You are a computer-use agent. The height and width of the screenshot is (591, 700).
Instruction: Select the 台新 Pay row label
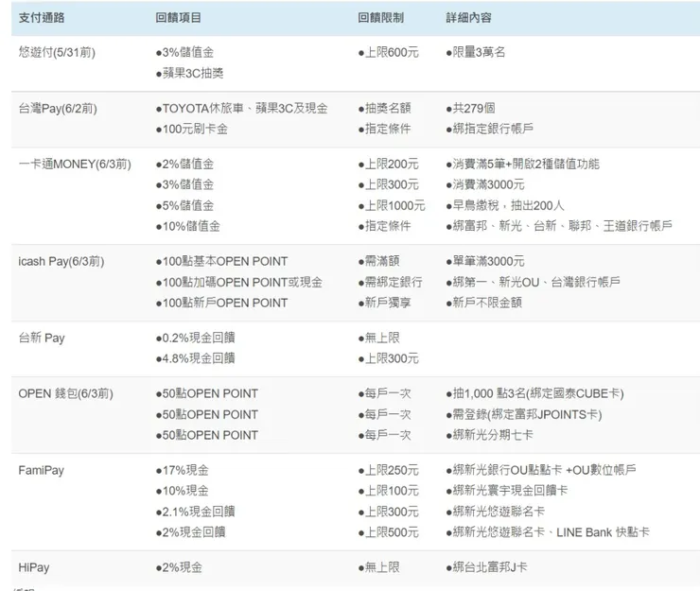coord(42,339)
